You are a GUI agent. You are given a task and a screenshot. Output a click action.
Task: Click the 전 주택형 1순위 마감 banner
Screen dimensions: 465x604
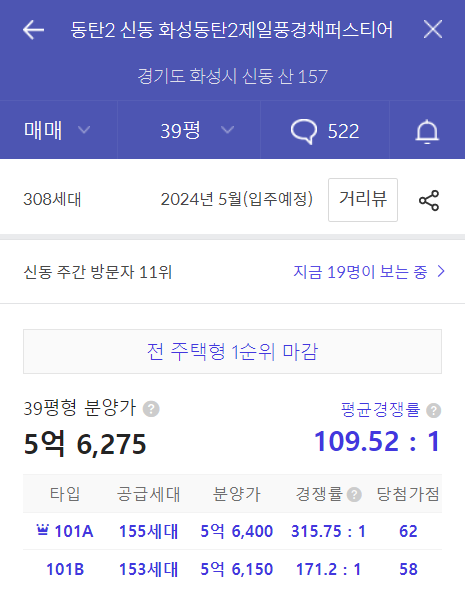(232, 351)
